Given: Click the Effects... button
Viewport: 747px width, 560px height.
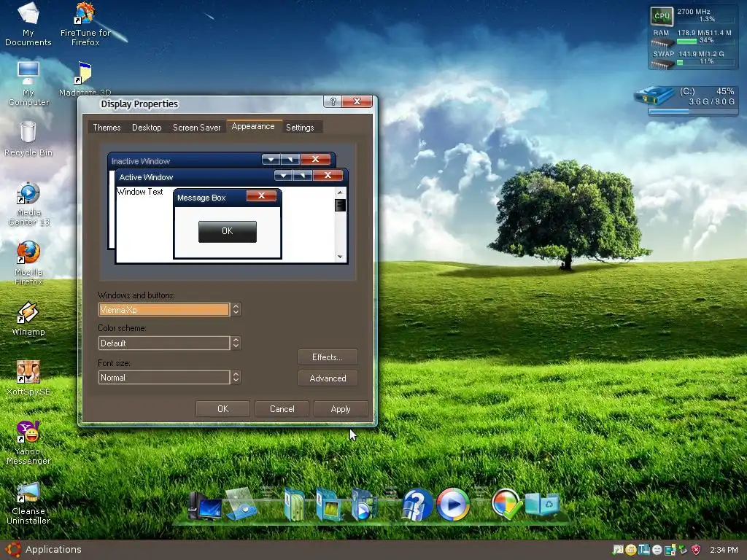Looking at the screenshot, I should (x=328, y=357).
